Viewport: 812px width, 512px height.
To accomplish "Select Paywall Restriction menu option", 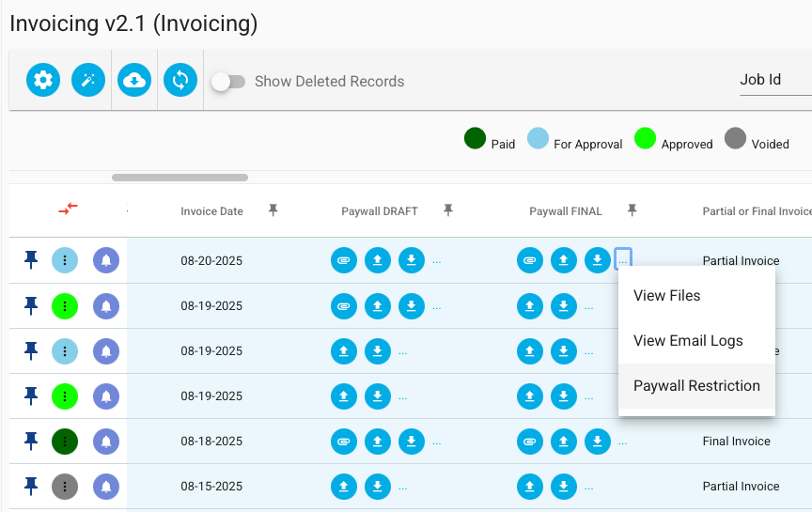I will 696,386.
